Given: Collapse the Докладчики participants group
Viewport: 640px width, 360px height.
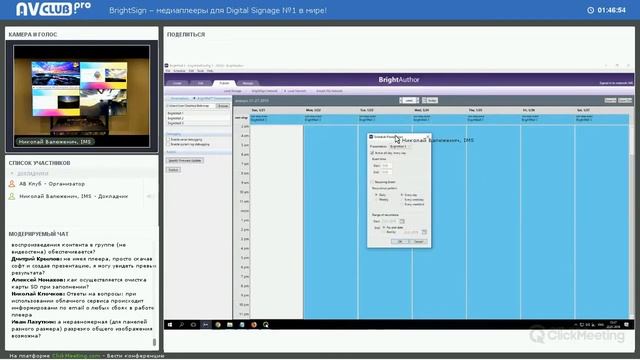Looking at the screenshot, I should [12, 173].
